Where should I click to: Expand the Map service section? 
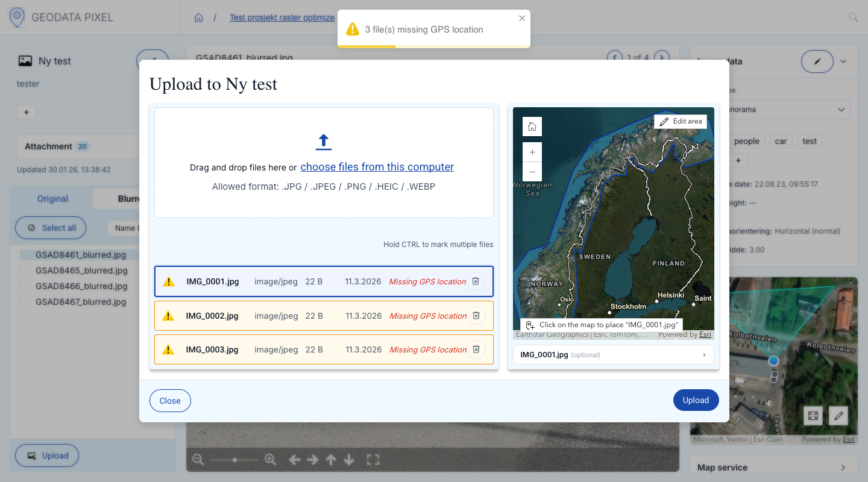pyautogui.click(x=773, y=468)
